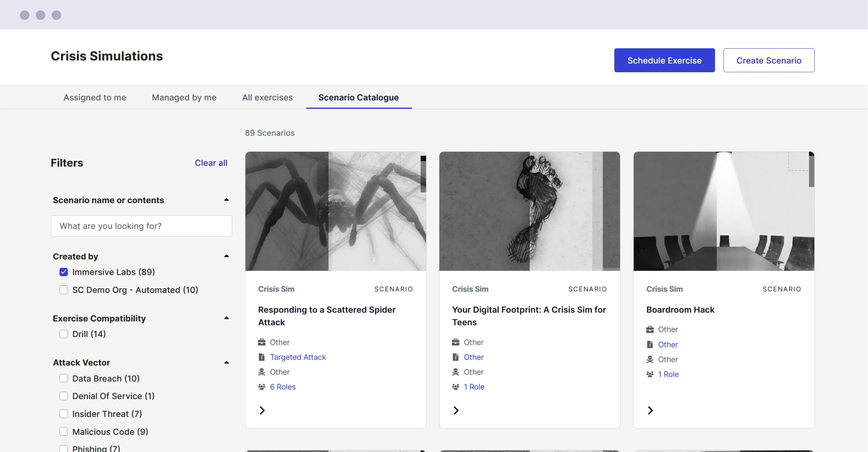Viewport: 868px width, 452px height.
Task: Click the briefcase icon on Boardroom Hack card
Action: tap(650, 329)
